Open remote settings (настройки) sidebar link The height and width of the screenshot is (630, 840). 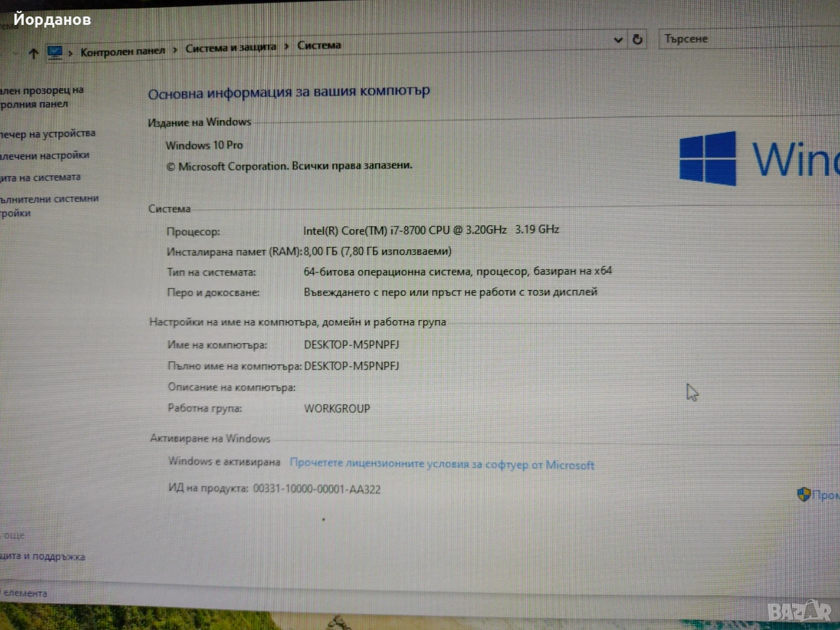click(45, 156)
